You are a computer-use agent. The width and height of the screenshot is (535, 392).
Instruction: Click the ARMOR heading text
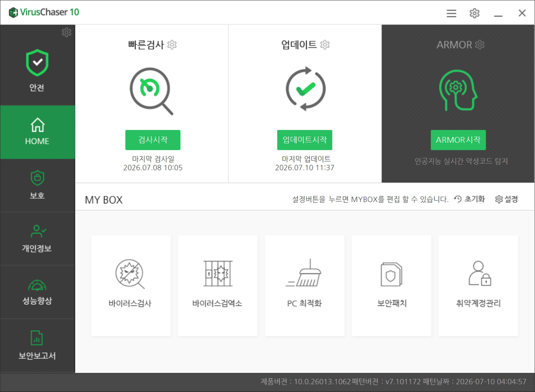point(454,45)
